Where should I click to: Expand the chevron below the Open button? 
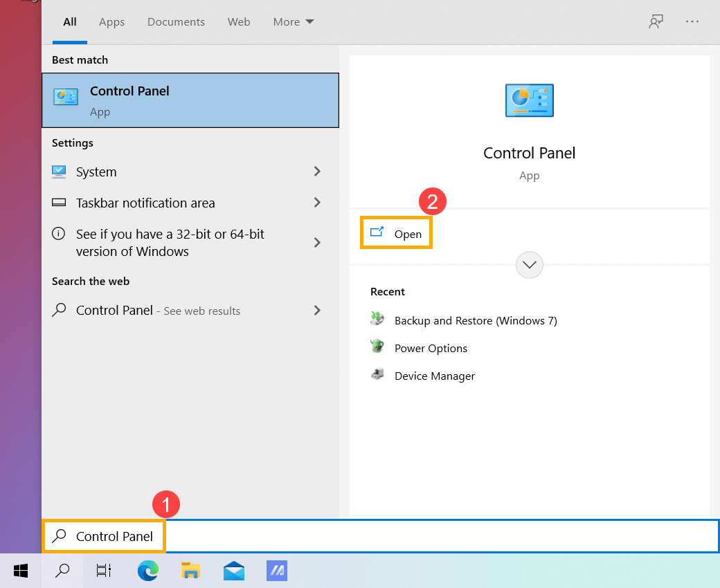point(529,264)
